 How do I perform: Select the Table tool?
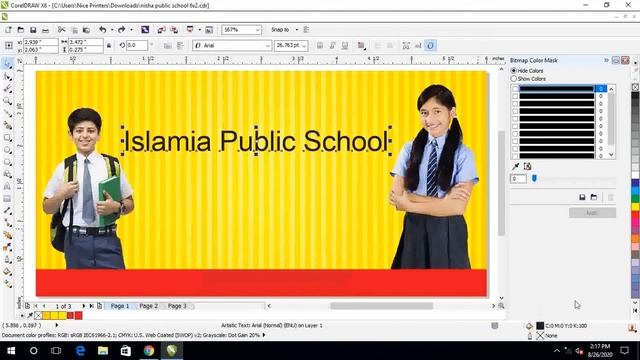pos(7,199)
